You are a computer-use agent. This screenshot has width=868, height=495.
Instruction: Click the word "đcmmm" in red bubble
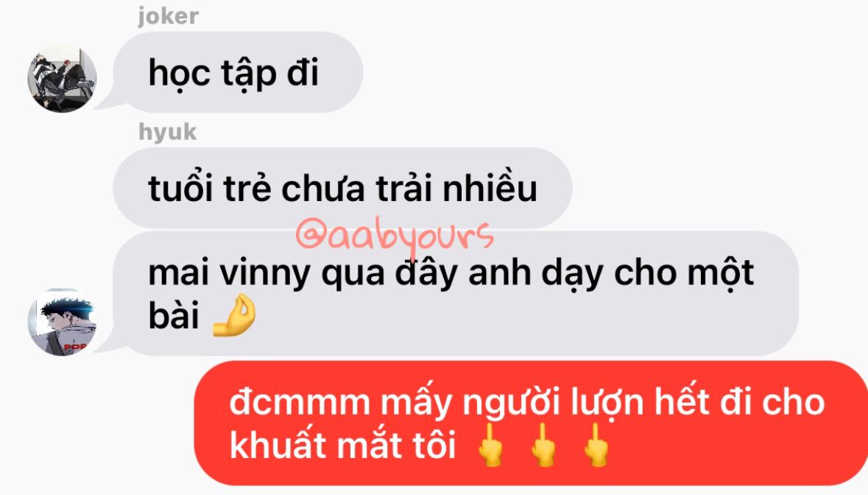pos(300,402)
